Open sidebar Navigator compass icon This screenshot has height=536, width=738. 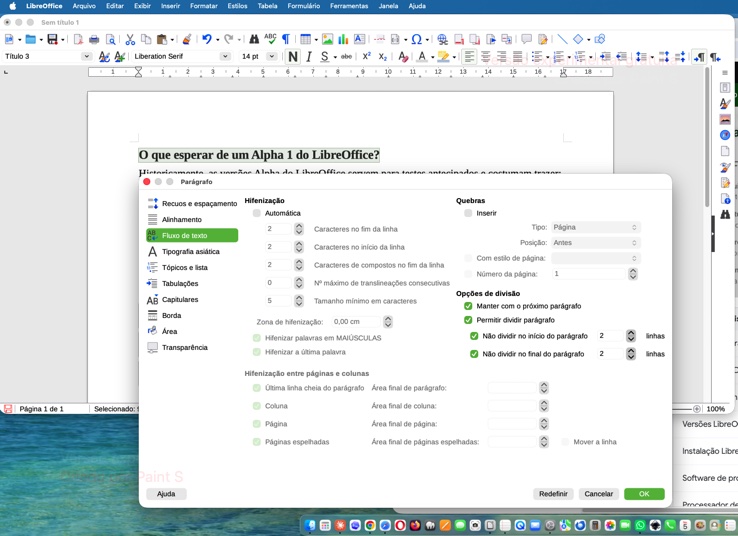pyautogui.click(x=725, y=135)
